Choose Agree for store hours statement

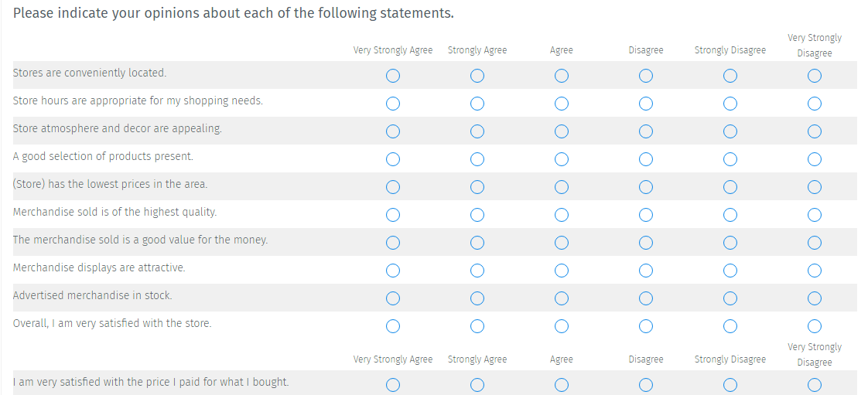click(x=562, y=104)
